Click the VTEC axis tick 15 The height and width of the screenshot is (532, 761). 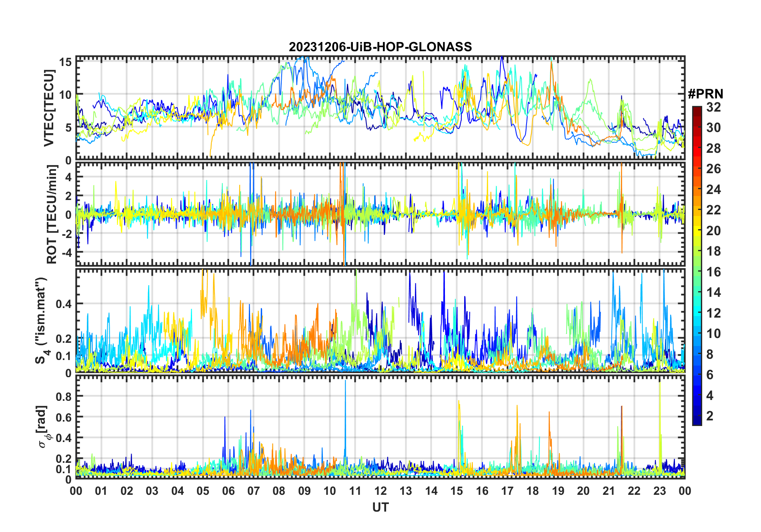point(66,62)
